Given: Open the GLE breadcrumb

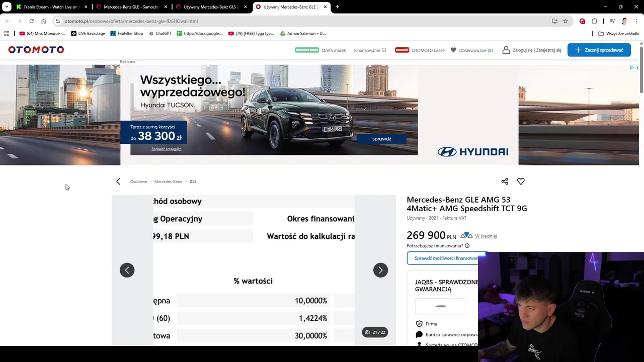Looking at the screenshot, I should pyautogui.click(x=193, y=182).
